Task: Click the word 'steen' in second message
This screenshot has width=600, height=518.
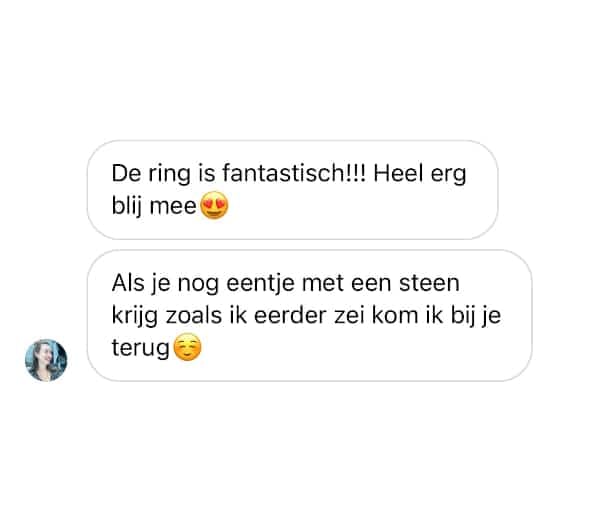Action: point(429,283)
